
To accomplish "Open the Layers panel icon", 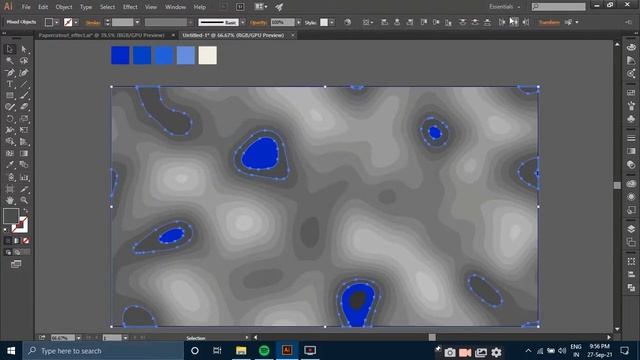I will click(631, 229).
